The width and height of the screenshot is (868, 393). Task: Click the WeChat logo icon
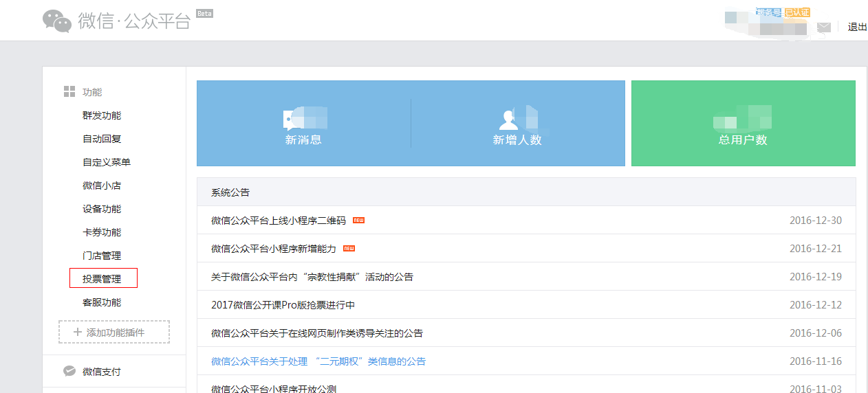tap(57, 21)
